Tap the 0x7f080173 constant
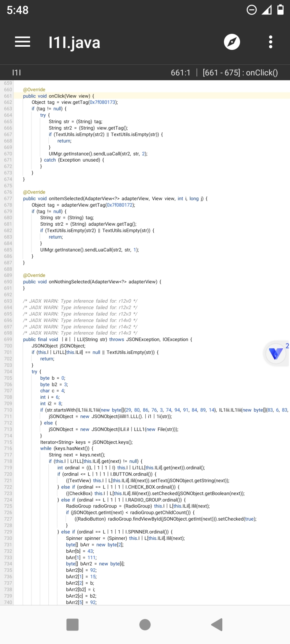Image resolution: width=290 pixels, height=644 pixels. coord(102,102)
